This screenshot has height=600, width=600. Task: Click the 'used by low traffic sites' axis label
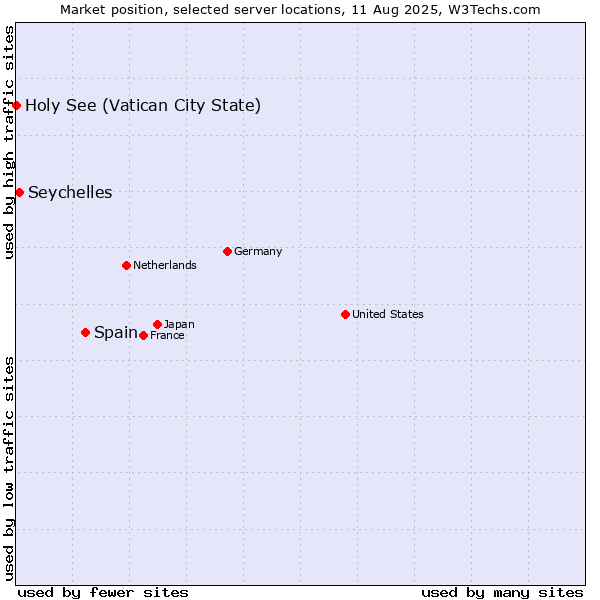[x=8, y=469]
